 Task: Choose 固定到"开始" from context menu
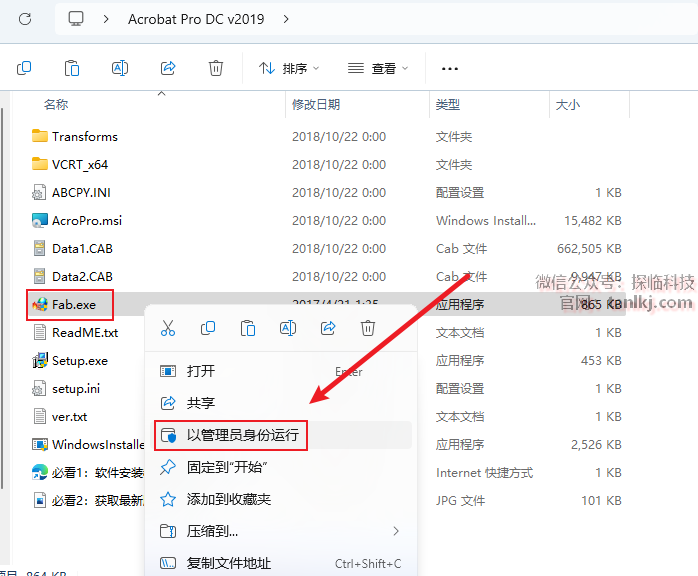(x=281, y=467)
